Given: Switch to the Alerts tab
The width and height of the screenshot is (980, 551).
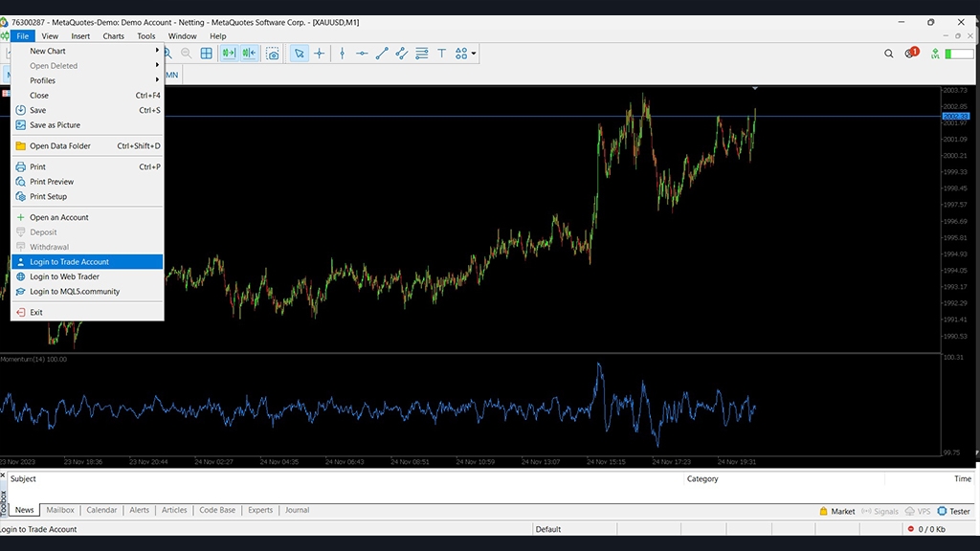Looking at the screenshot, I should point(140,511).
